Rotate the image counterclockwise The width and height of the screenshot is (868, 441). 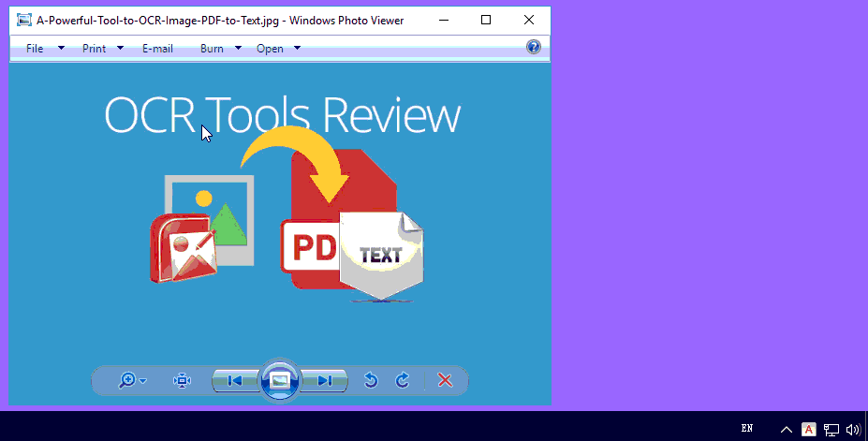371,381
